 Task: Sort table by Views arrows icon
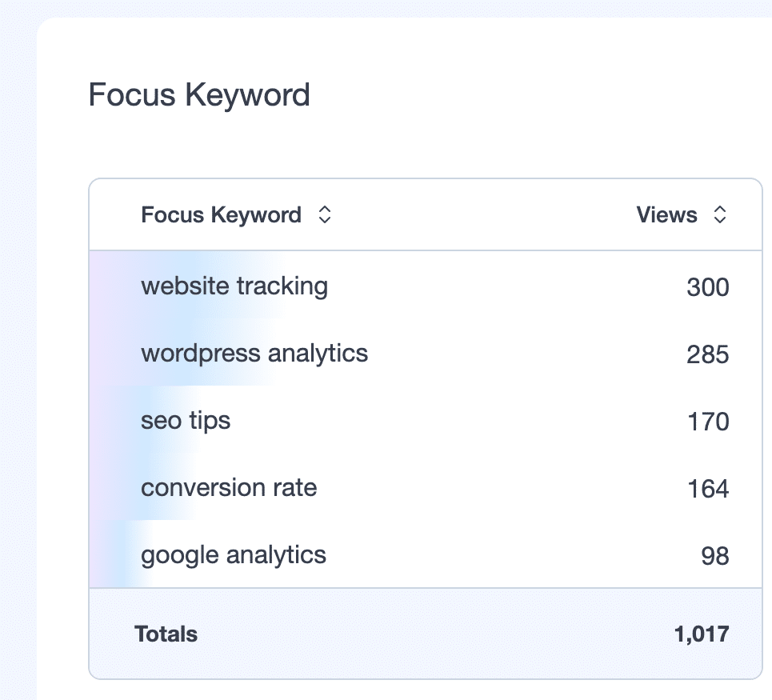click(720, 214)
